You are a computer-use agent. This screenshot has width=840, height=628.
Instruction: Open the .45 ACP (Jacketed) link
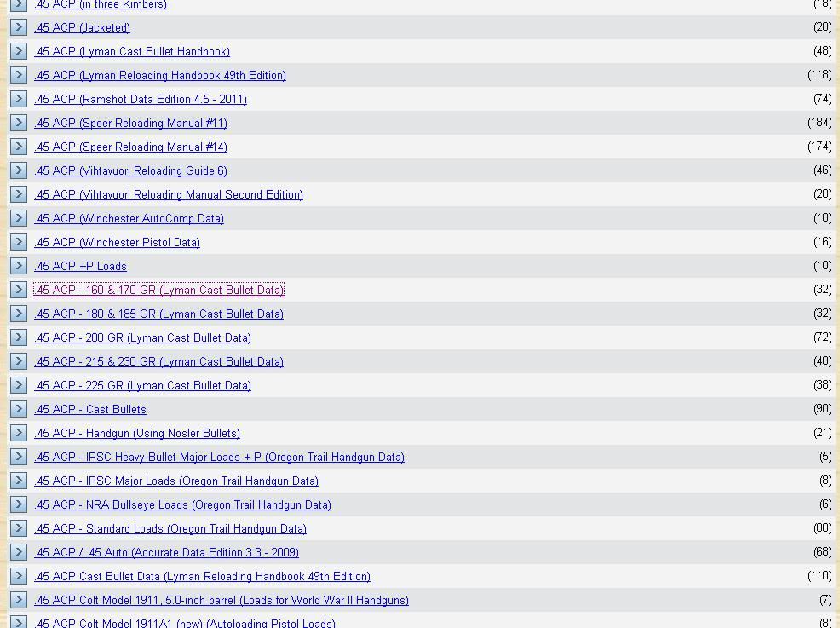pyautogui.click(x=82, y=28)
